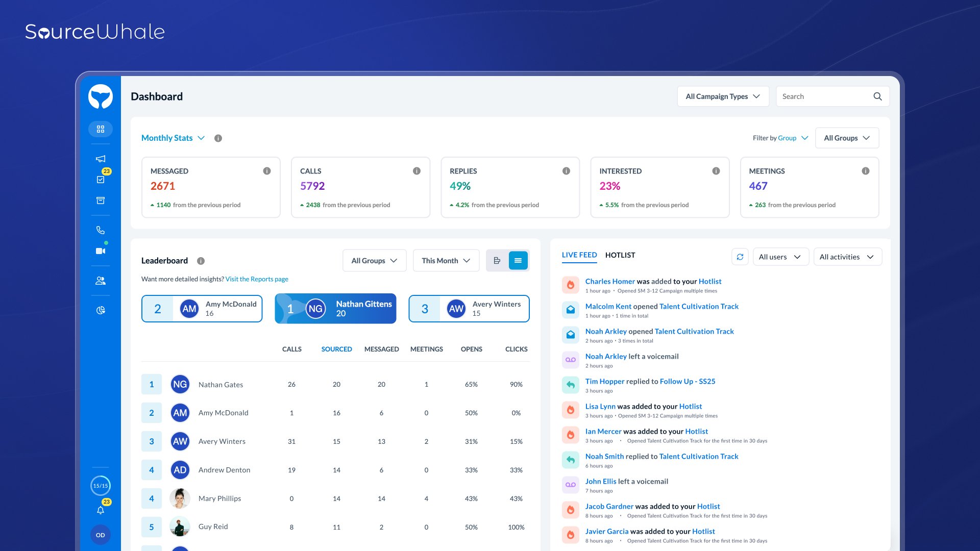The width and height of the screenshot is (980, 551).
Task: Refresh the live feed
Action: tap(740, 257)
